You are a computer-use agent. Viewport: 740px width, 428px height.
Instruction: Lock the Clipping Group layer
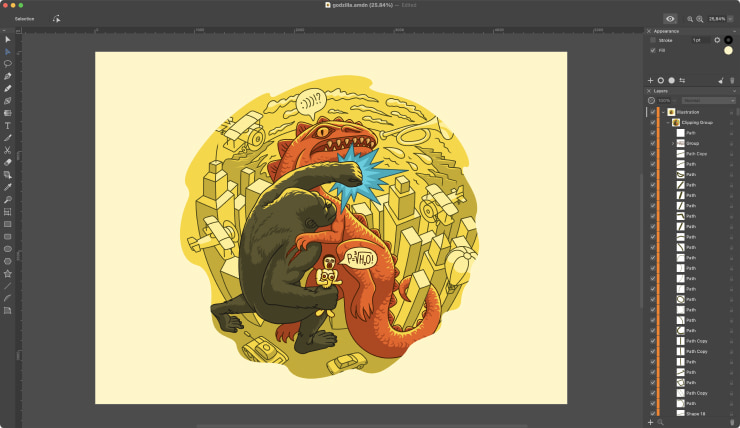click(732, 123)
